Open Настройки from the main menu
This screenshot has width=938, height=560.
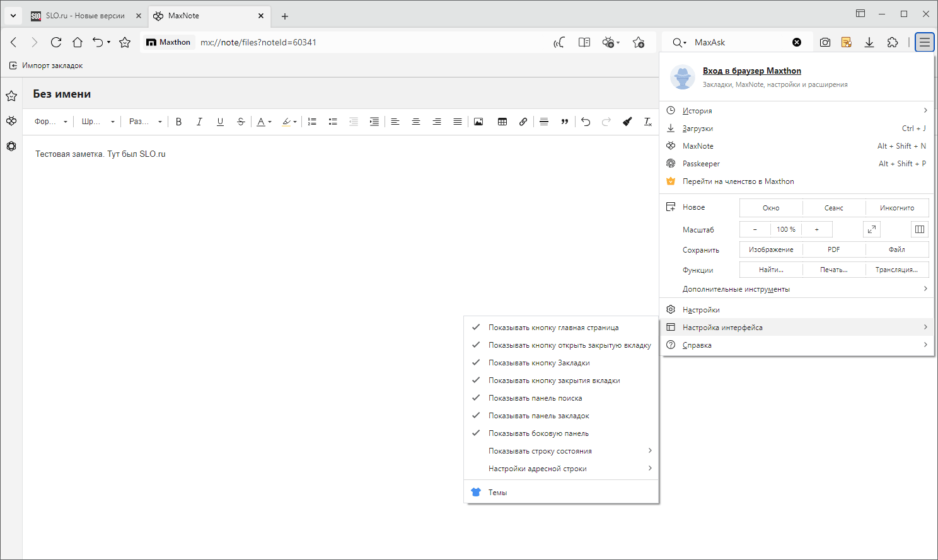point(701,310)
